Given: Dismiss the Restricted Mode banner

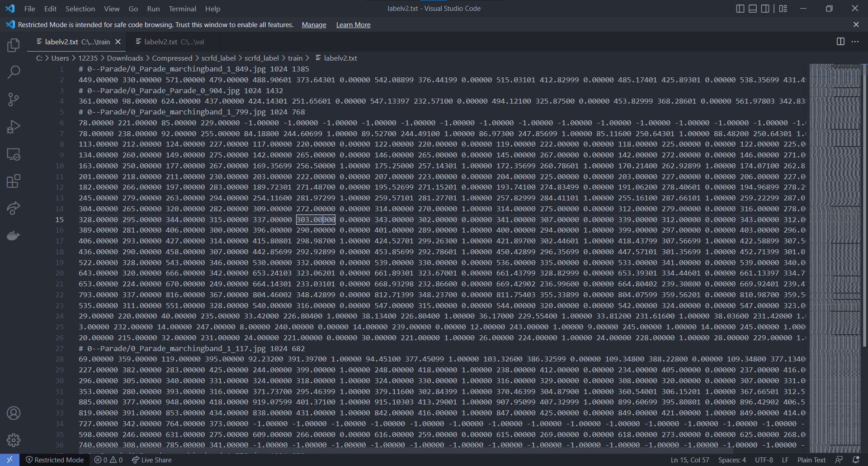Looking at the screenshot, I should coord(856,24).
